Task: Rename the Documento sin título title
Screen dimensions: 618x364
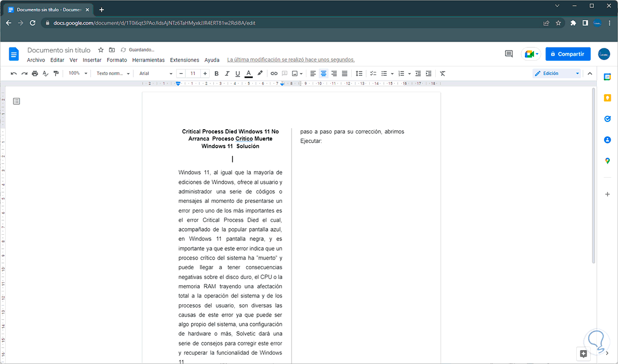Action: coord(59,50)
